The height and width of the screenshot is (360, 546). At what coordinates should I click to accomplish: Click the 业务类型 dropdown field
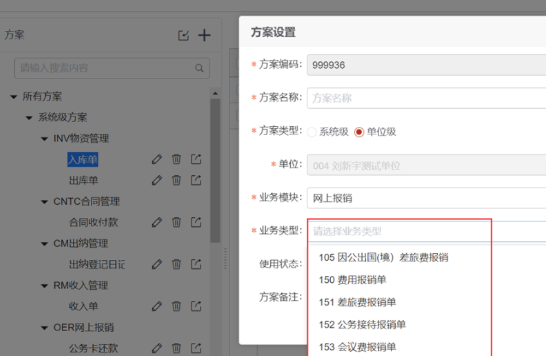(426, 231)
